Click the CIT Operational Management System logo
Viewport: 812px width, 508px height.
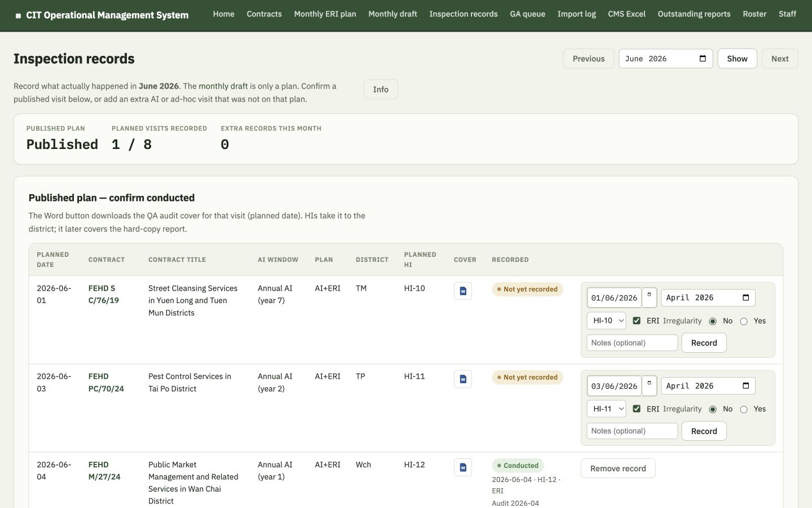point(102,15)
